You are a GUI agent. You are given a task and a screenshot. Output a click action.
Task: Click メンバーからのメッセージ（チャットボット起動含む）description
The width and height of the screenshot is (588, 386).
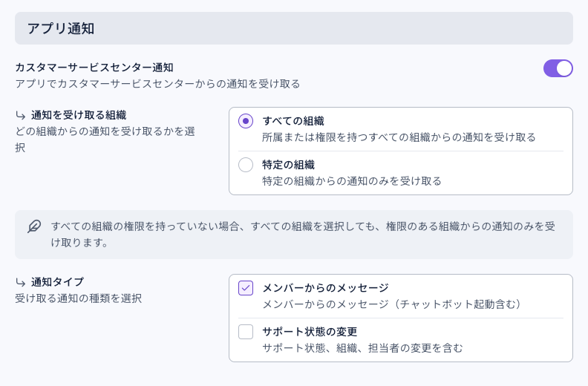point(392,304)
